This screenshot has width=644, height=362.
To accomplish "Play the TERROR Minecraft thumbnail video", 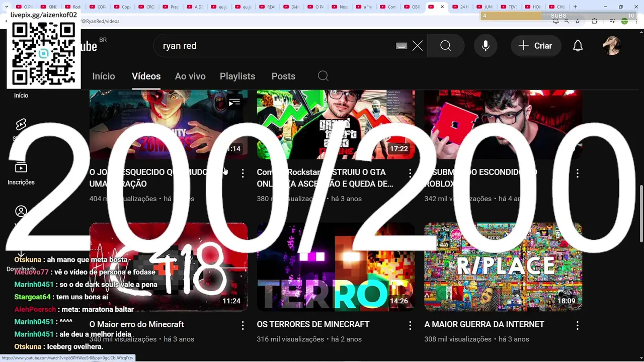I will (336, 267).
